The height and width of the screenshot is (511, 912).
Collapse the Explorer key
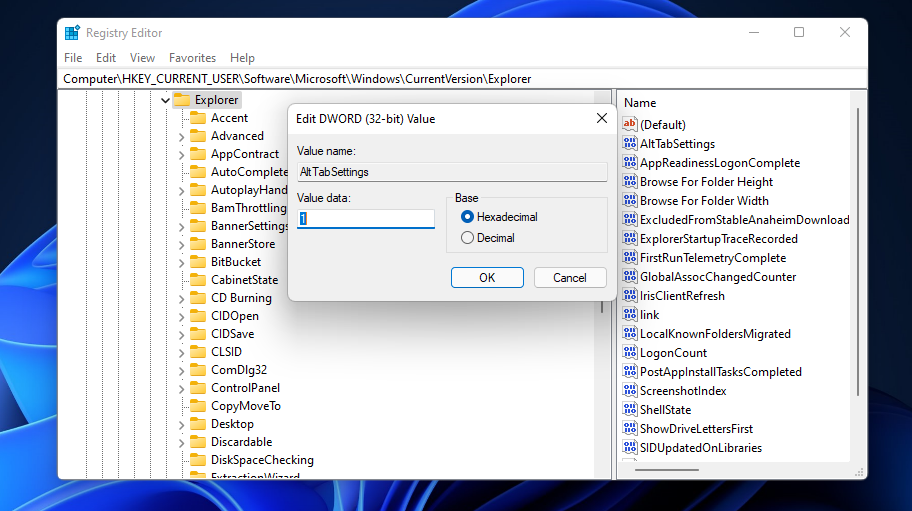point(165,100)
